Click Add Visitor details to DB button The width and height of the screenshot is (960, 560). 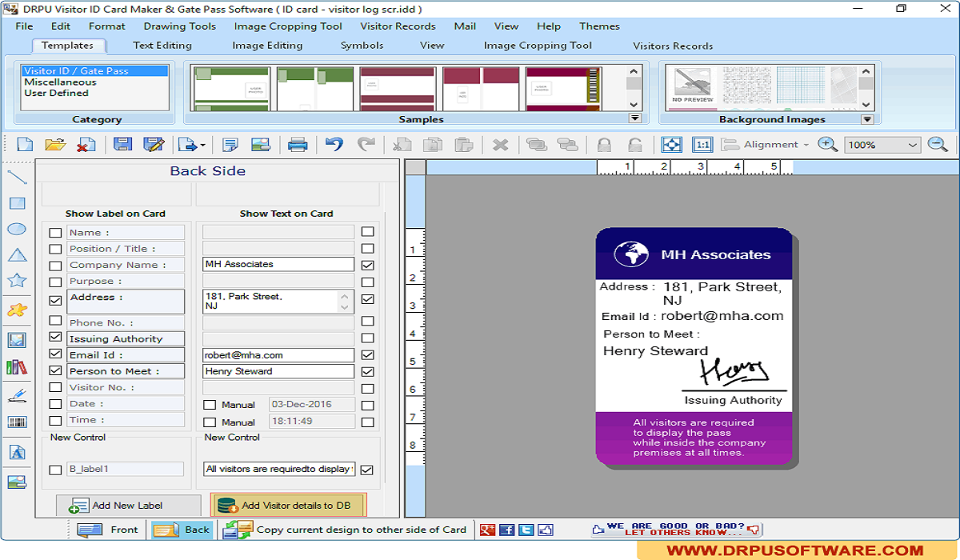288,506
